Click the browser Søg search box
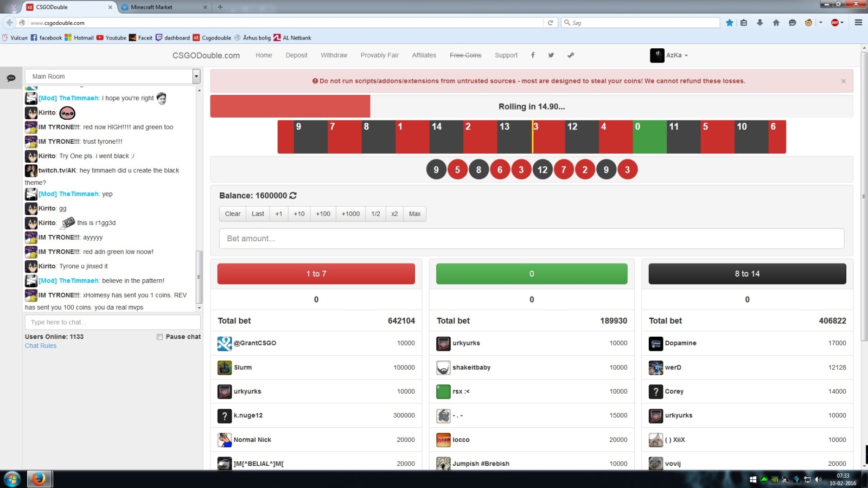 (640, 23)
